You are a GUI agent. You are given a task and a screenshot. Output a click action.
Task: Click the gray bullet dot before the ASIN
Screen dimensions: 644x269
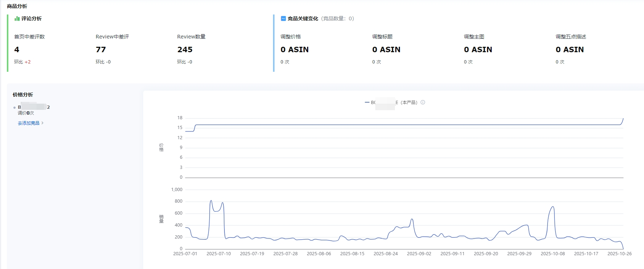coord(15,108)
